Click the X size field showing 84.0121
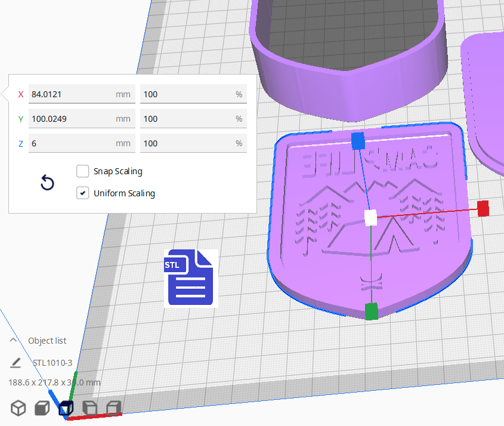This screenshot has height=426, width=504. pos(72,94)
